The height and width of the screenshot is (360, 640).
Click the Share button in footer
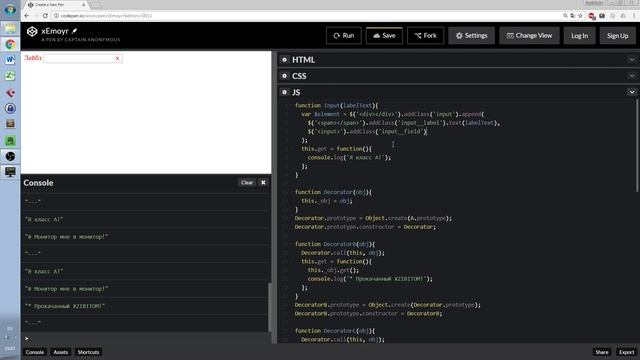pyautogui.click(x=602, y=352)
